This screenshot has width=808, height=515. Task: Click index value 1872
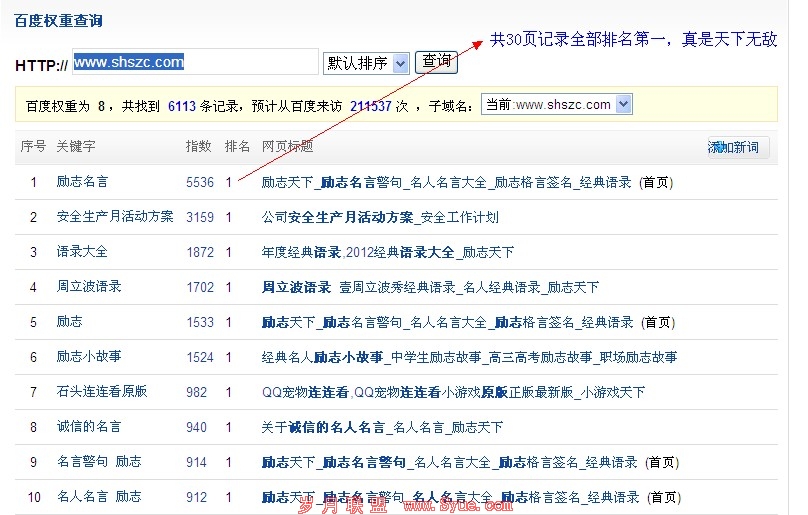[x=200, y=253]
